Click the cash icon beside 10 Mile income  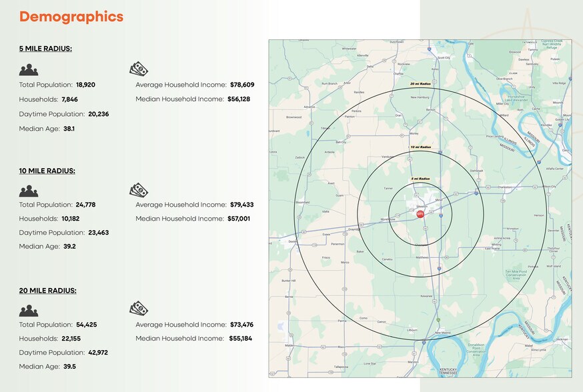[139, 190]
